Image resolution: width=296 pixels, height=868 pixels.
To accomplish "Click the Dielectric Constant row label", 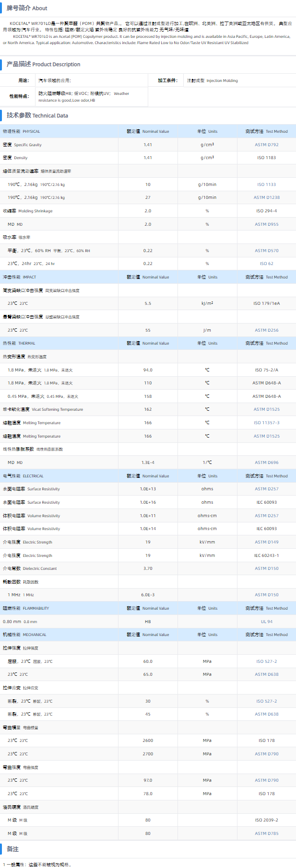I will [x=30, y=568].
